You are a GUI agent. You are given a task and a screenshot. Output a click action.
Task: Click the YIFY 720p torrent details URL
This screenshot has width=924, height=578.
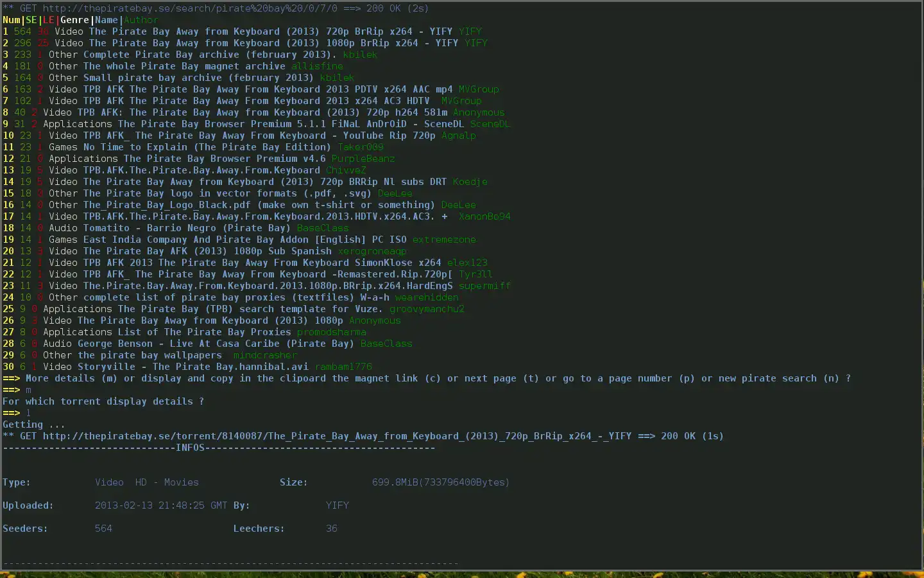[x=338, y=436]
